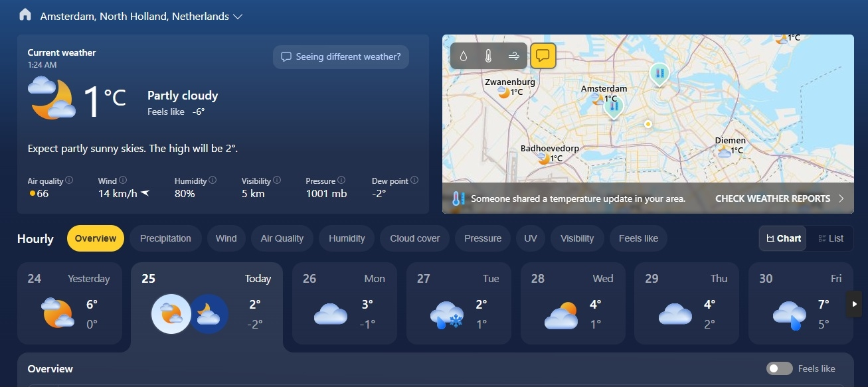Click the yellow location dot on map
The width and height of the screenshot is (868, 387).
click(648, 124)
